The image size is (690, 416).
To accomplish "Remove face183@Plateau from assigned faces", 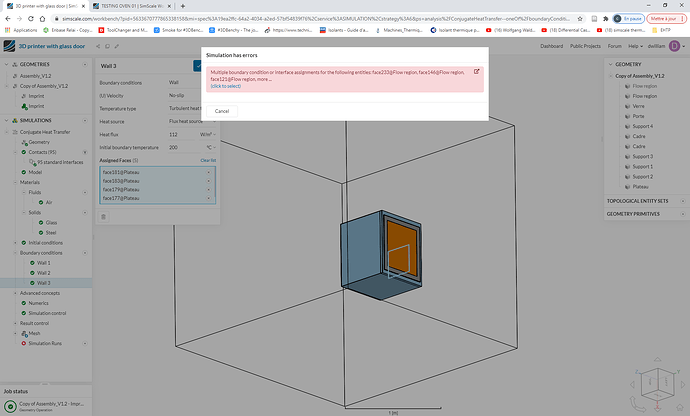I will [209, 181].
